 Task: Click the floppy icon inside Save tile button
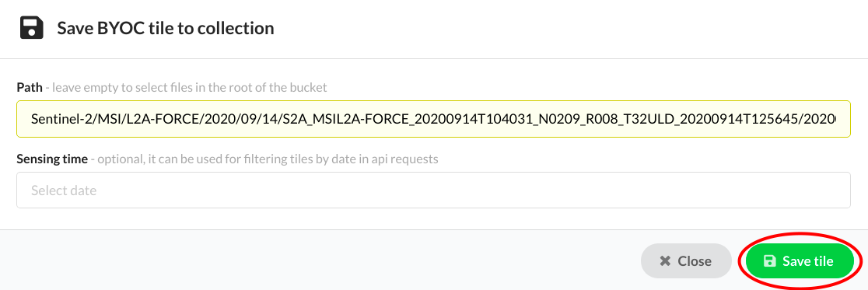769,260
